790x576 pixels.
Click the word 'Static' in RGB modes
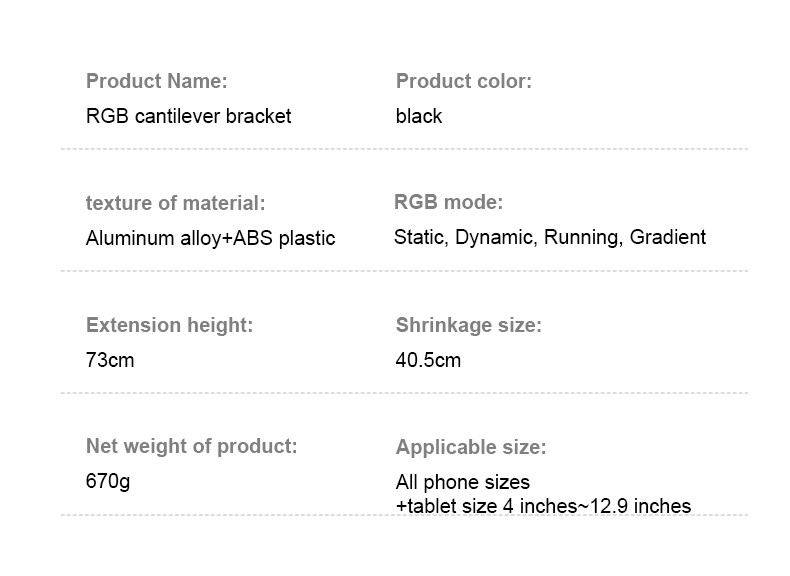[419, 237]
